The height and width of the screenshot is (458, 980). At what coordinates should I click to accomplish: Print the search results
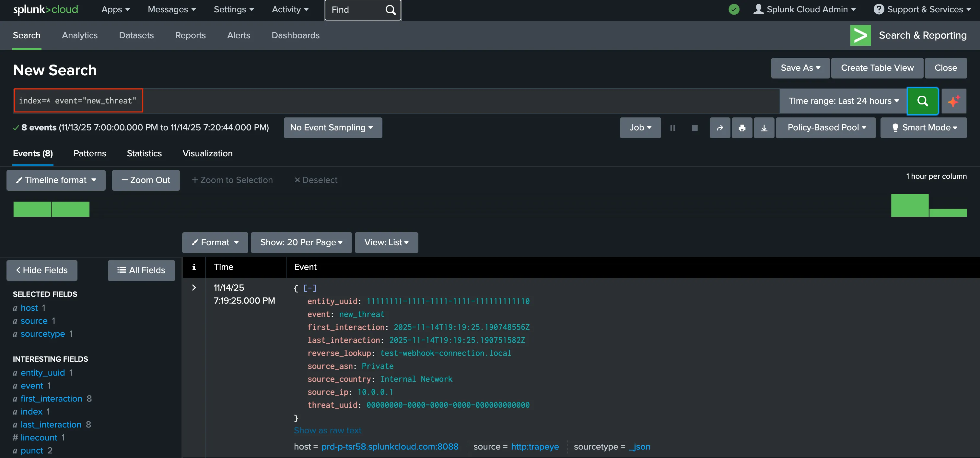(x=742, y=127)
